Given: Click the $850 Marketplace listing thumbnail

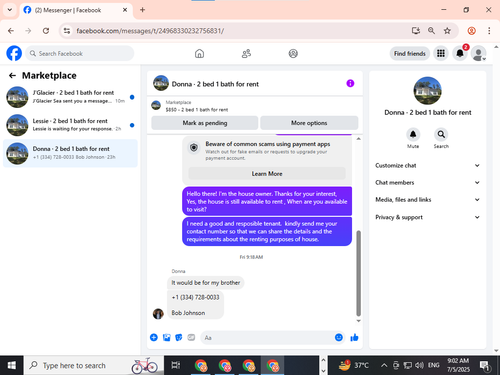Looking at the screenshot, I should pos(156,106).
